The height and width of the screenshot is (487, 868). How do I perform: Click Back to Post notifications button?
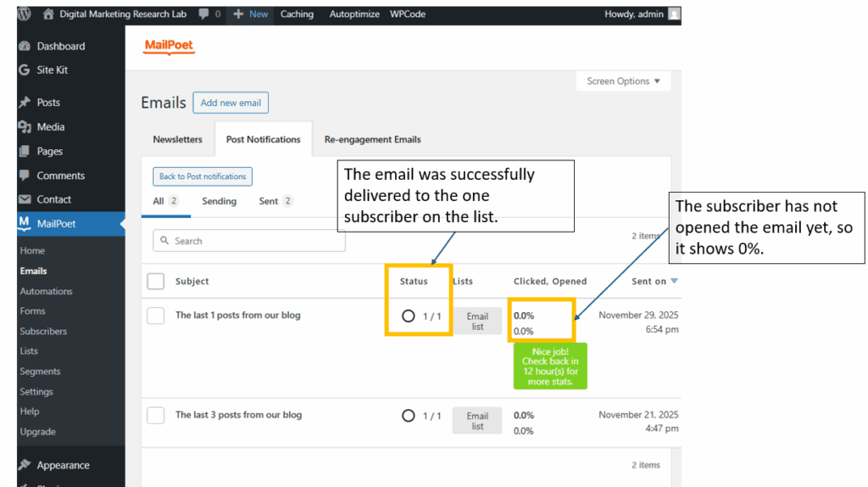pos(203,176)
